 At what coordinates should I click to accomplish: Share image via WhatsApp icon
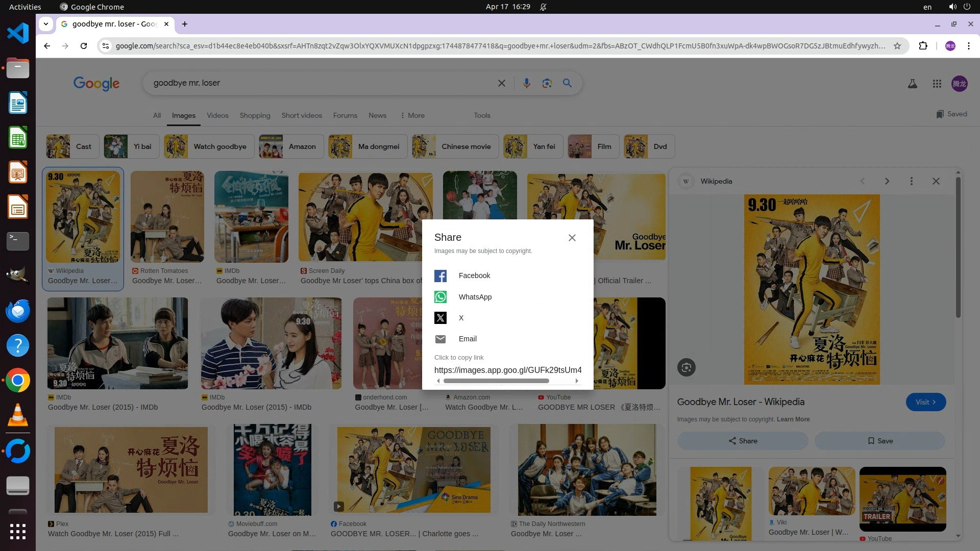coord(440,297)
